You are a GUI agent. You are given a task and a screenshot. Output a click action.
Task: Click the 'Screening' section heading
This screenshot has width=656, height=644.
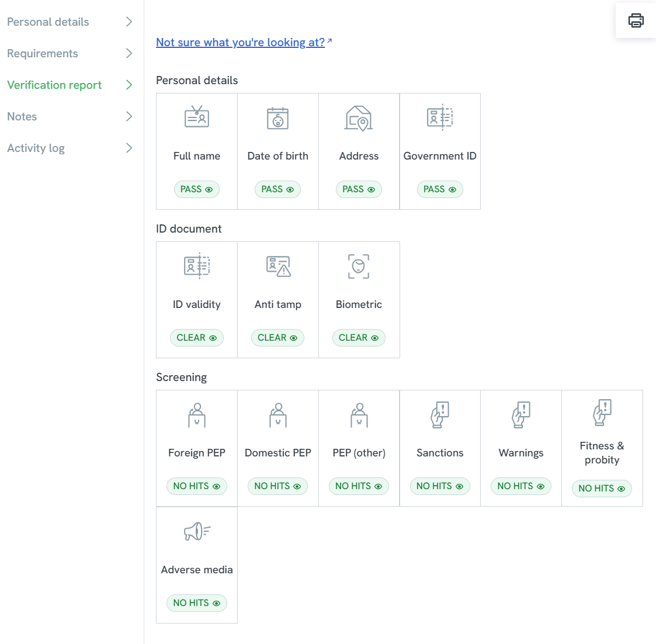(x=181, y=378)
